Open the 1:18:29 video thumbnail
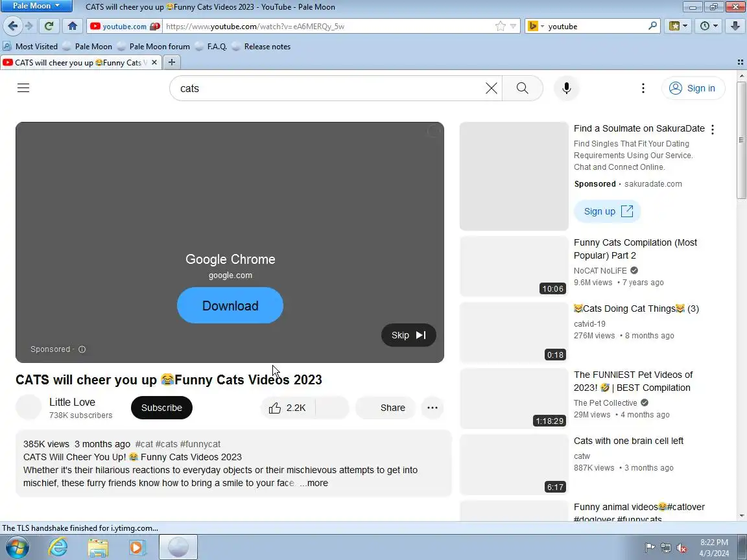747x560 pixels. [x=514, y=399]
